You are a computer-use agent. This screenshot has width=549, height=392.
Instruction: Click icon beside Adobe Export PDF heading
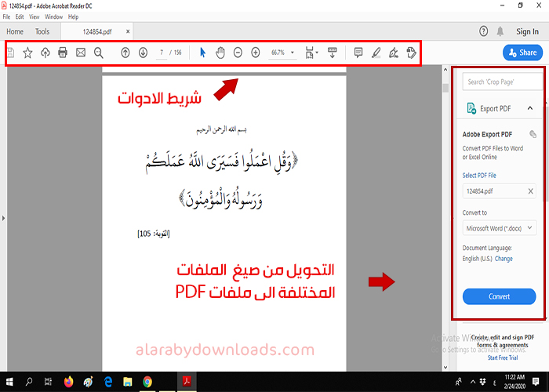point(533,134)
